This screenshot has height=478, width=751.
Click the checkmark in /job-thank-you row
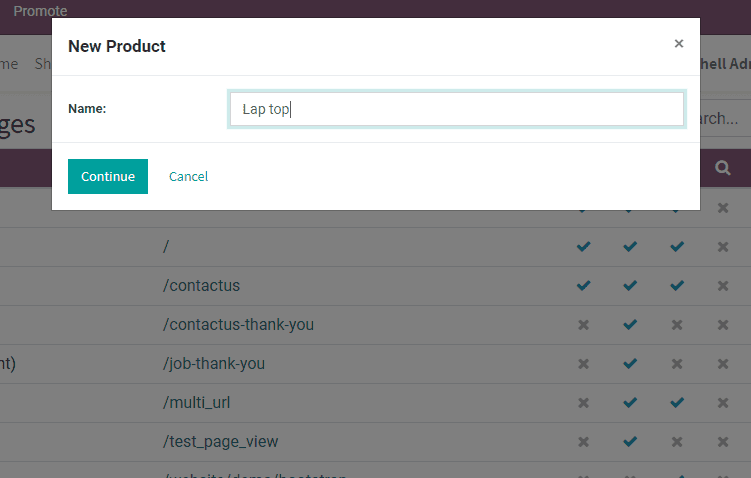coord(630,364)
